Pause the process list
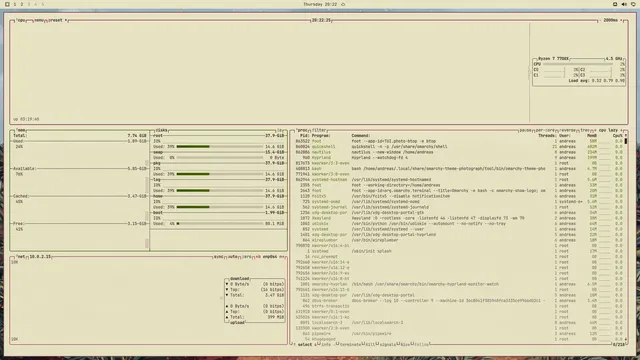The height and width of the screenshot is (360, 640). (525, 130)
